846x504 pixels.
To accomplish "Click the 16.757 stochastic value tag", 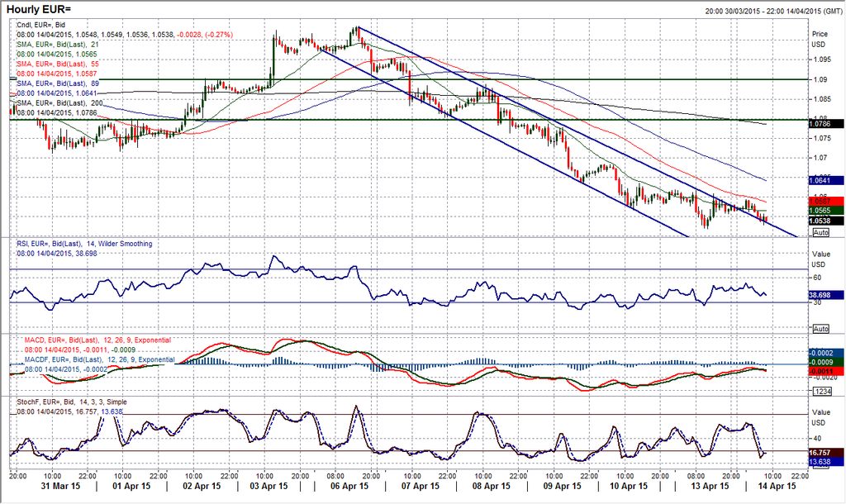I will pyautogui.click(x=827, y=452).
